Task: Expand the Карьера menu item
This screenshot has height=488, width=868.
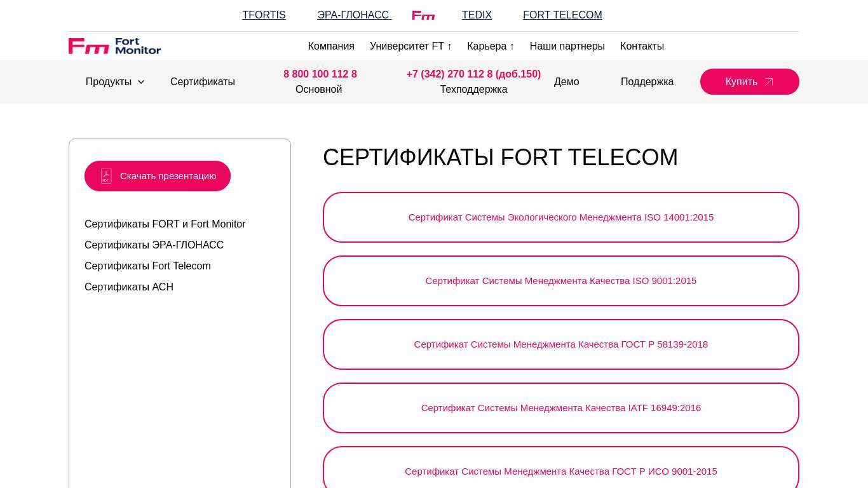Action: pos(487,46)
